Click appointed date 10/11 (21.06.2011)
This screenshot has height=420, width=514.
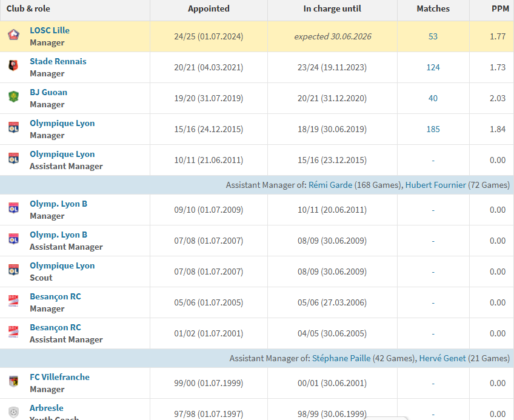tap(209, 160)
